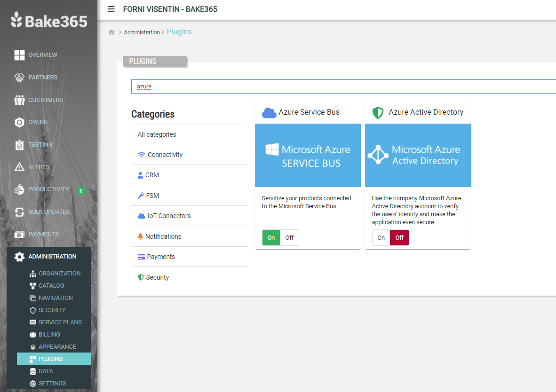Click the Overview grid icon
The height and width of the screenshot is (392, 556).
click(19, 55)
